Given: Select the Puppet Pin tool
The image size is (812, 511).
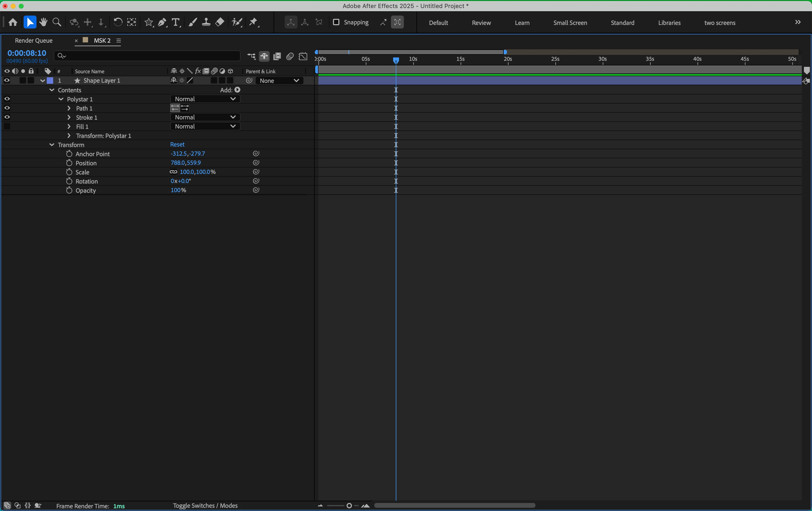Looking at the screenshot, I should point(253,23).
